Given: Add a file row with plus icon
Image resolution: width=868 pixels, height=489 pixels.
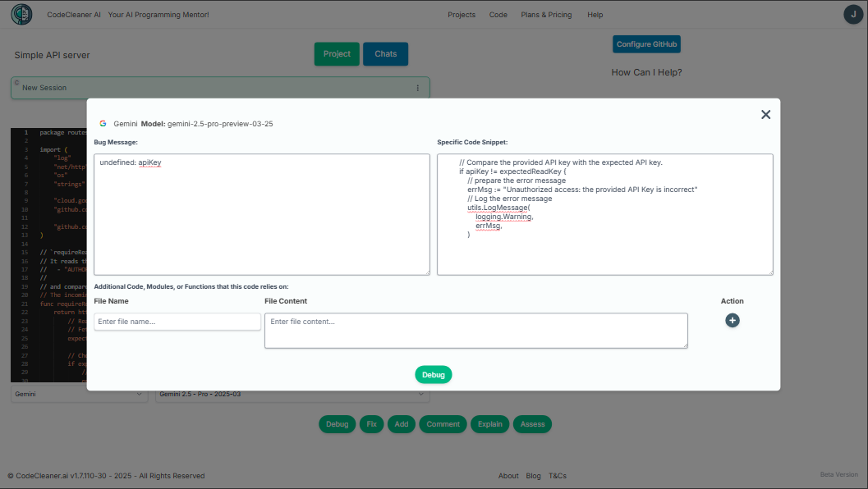Looking at the screenshot, I should (x=733, y=320).
